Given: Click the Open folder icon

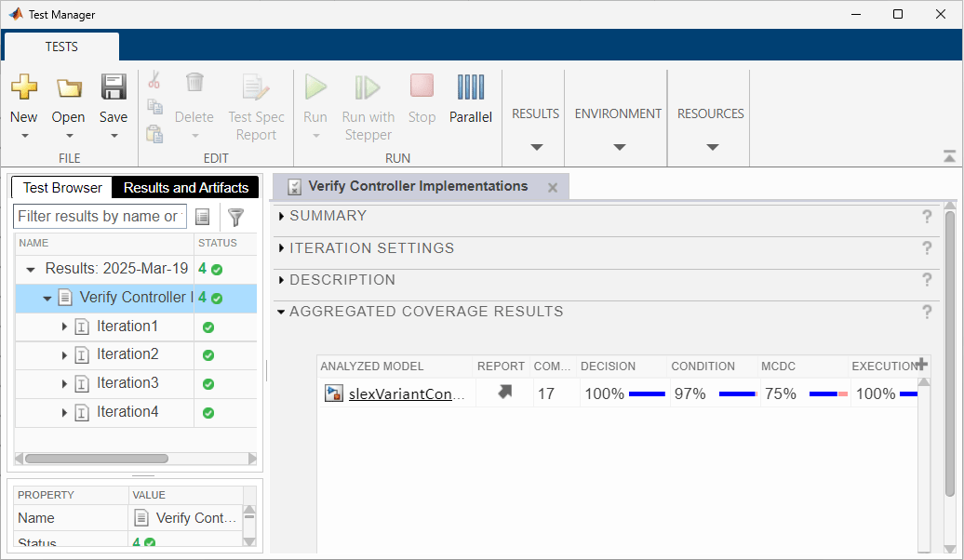Looking at the screenshot, I should 68,87.
